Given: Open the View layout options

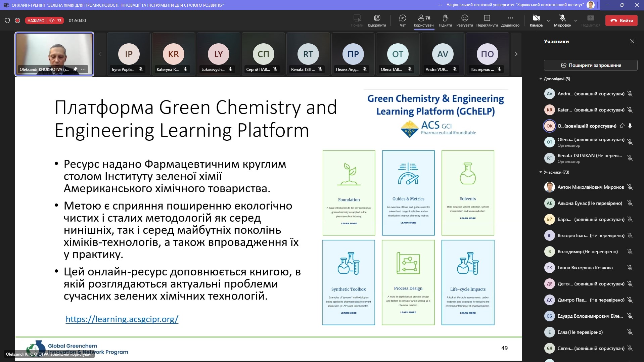Looking at the screenshot, I should 487,20.
